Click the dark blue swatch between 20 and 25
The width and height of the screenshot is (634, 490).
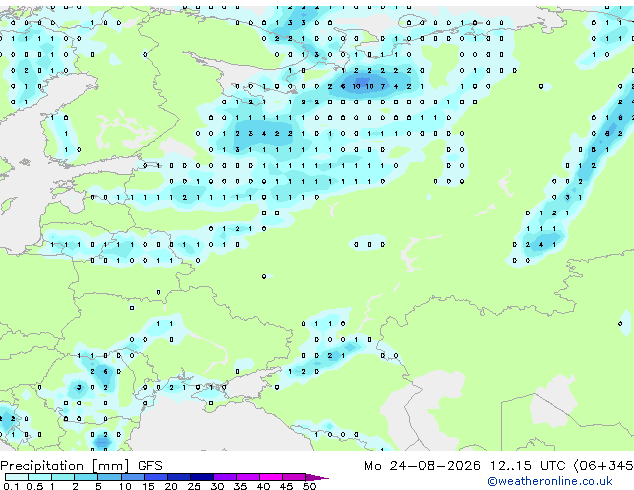pyautogui.click(x=179, y=477)
